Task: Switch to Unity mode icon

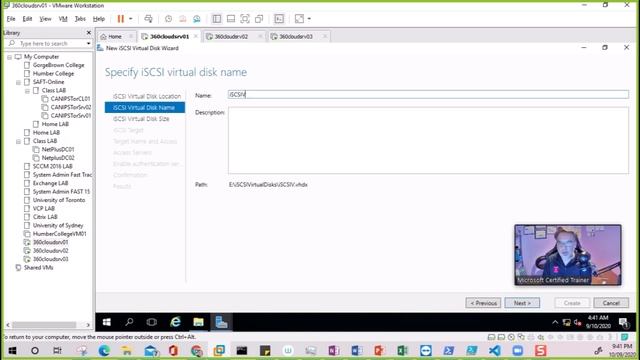Action: pos(259,19)
